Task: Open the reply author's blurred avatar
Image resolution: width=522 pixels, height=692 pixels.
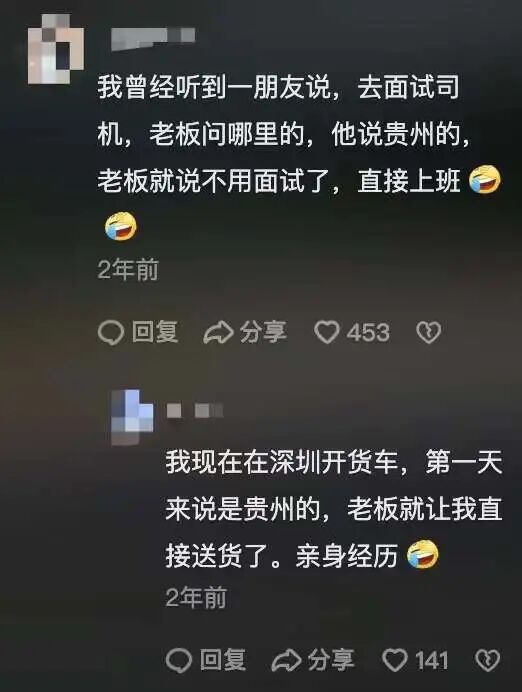Action: 132,417
